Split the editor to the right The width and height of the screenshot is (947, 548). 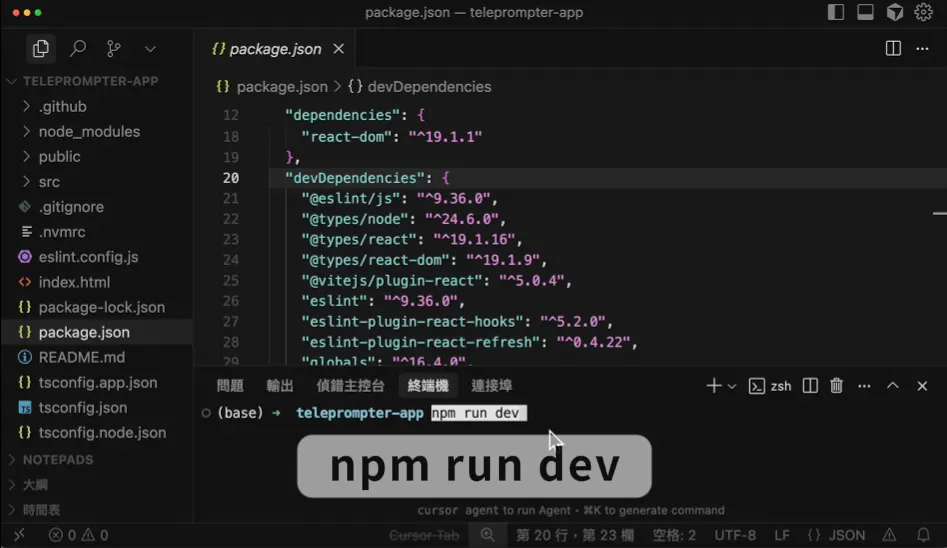click(893, 48)
